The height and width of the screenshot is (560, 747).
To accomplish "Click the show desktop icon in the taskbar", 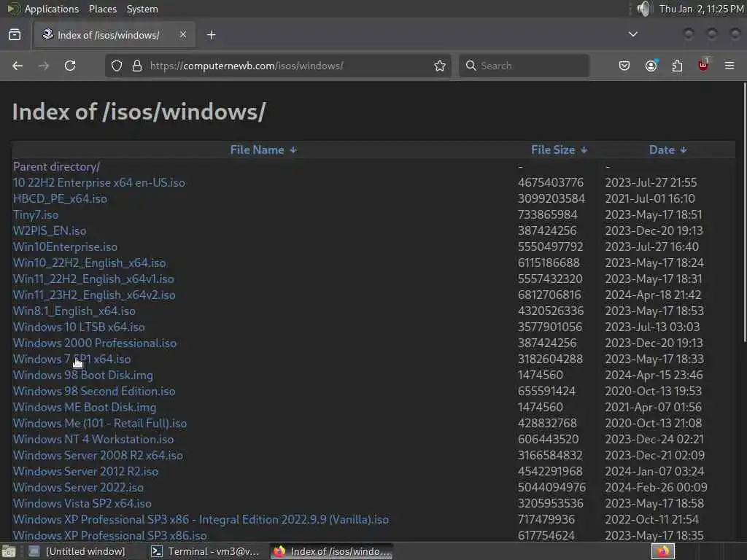I will [8, 551].
